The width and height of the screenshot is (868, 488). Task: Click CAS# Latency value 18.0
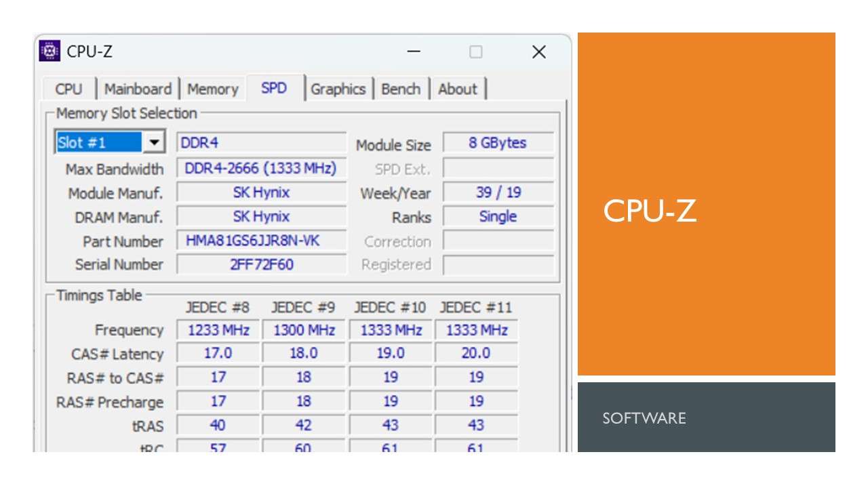[304, 353]
